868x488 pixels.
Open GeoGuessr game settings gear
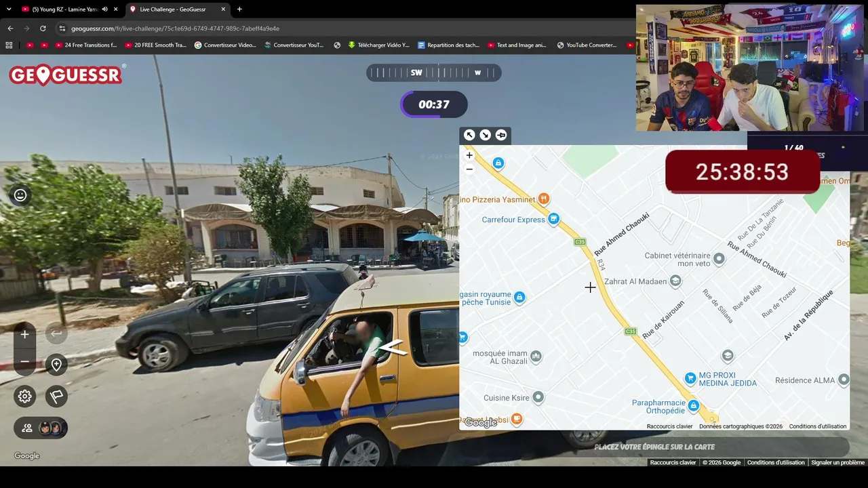tap(25, 396)
